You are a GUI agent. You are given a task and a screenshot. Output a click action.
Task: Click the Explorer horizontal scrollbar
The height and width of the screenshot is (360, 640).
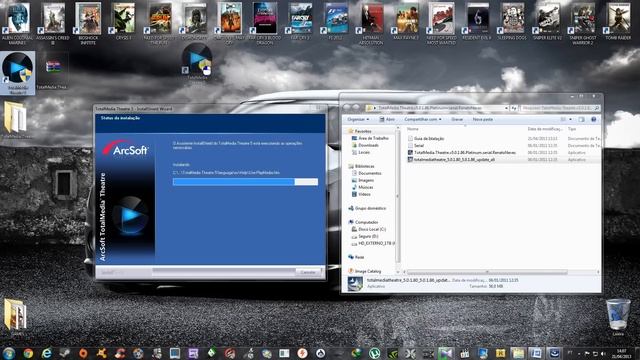(487, 272)
